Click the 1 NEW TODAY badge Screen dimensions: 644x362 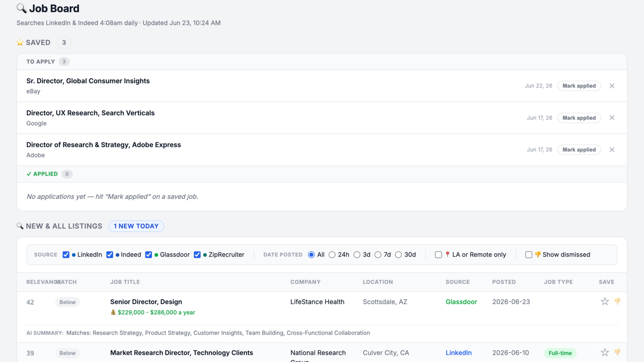click(x=136, y=226)
